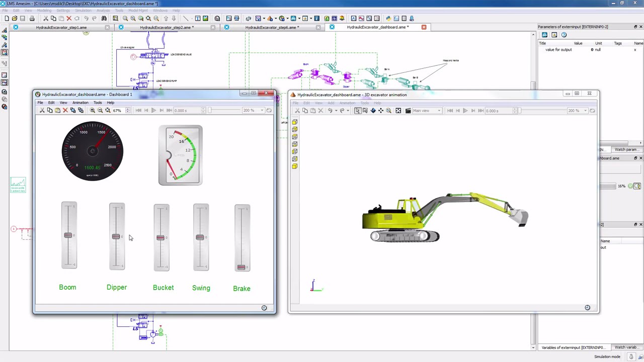Fit Dashboard 1 view to window
Screen dimensions: 644x362
point(108,111)
